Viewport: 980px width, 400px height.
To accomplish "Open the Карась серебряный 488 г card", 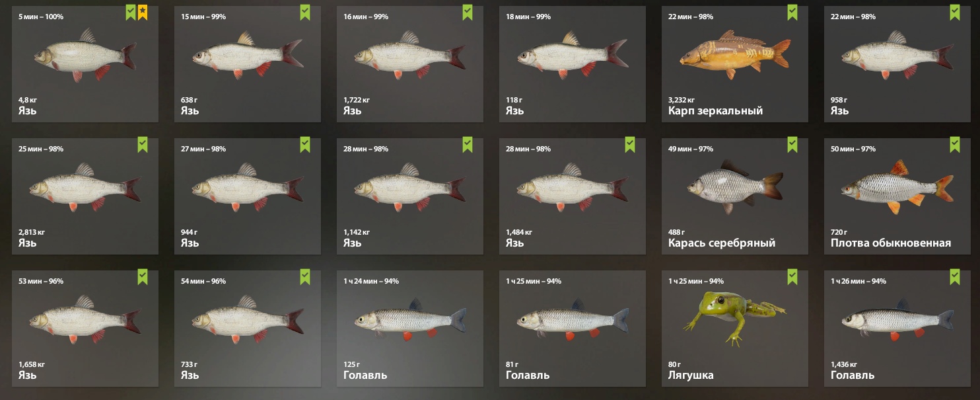I will pos(735,196).
